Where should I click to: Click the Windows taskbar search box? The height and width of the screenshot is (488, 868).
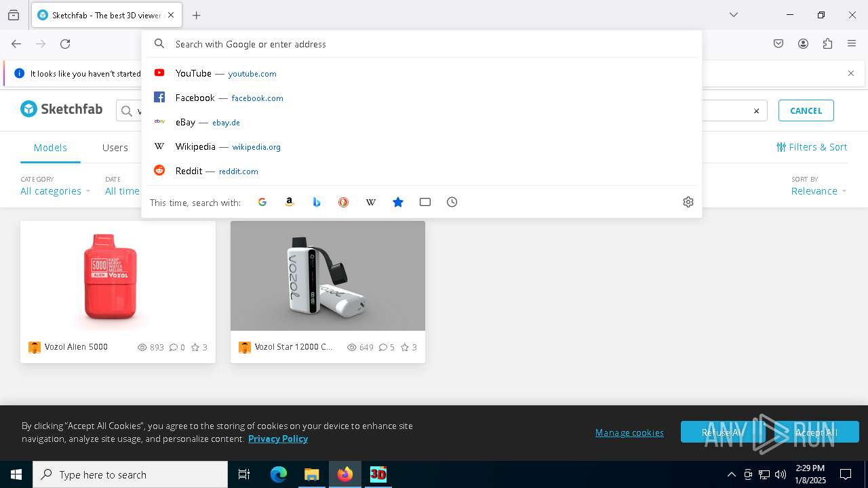tap(130, 474)
